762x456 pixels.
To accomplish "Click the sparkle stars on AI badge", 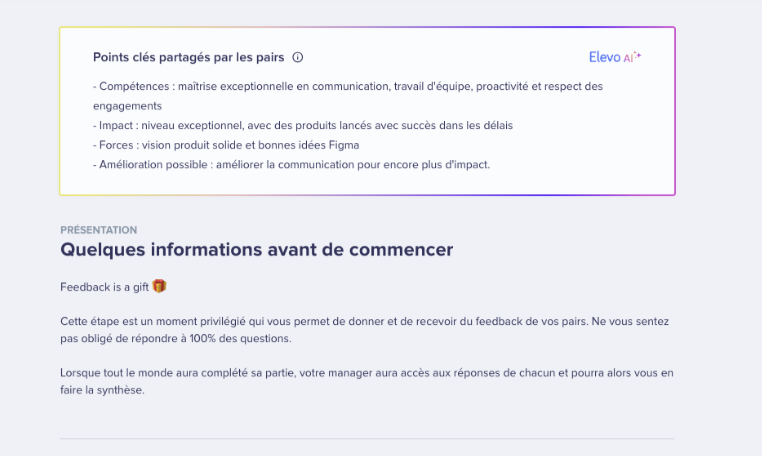I will [x=637, y=55].
